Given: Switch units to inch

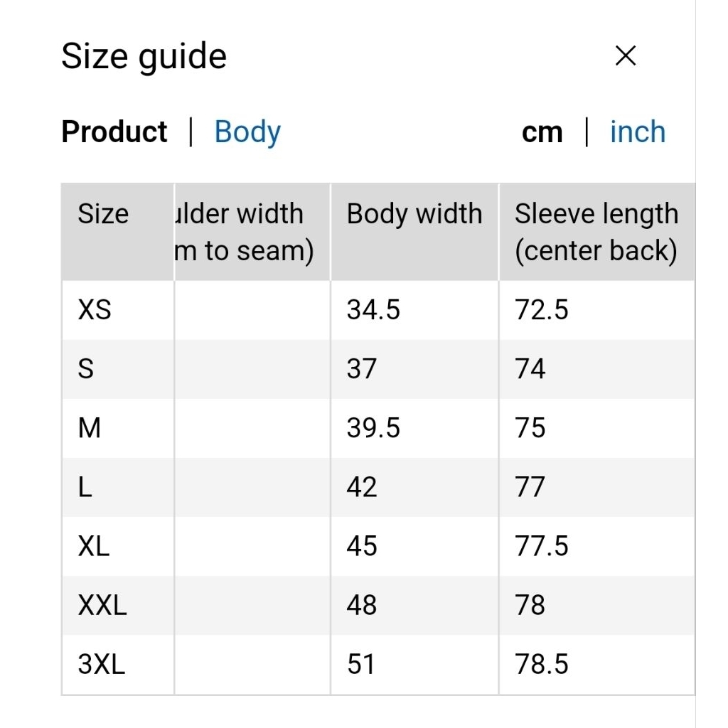Looking at the screenshot, I should tap(638, 132).
